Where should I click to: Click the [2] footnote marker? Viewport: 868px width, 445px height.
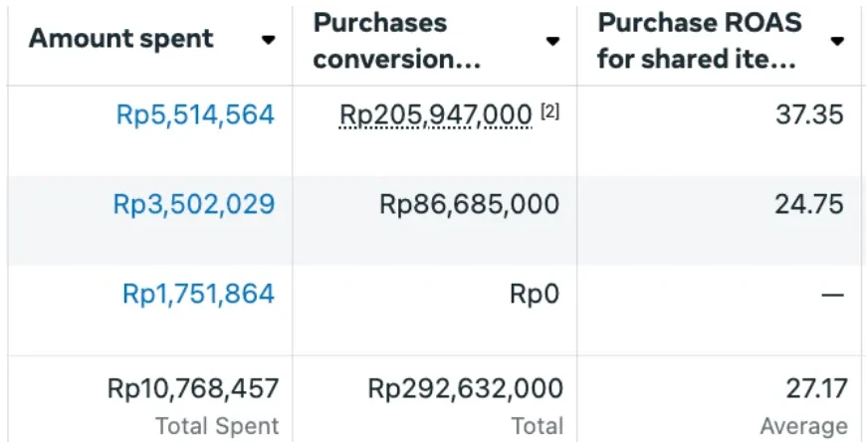[x=550, y=112]
